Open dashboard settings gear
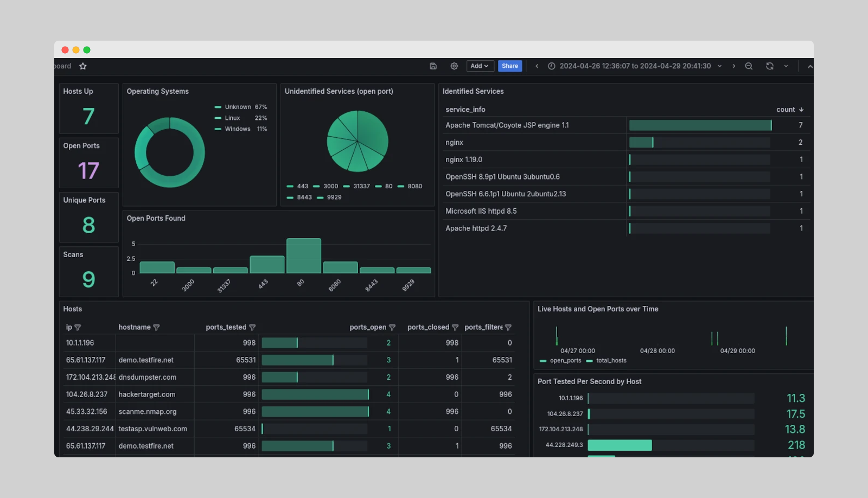The height and width of the screenshot is (498, 868). tap(454, 66)
